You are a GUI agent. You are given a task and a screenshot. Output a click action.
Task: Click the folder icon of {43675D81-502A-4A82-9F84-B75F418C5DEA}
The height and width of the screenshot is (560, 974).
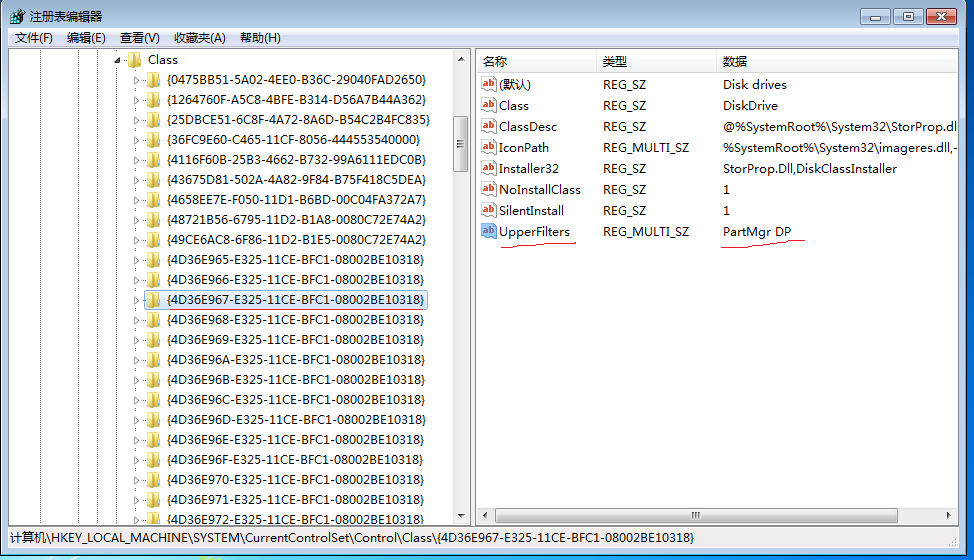tap(153, 180)
